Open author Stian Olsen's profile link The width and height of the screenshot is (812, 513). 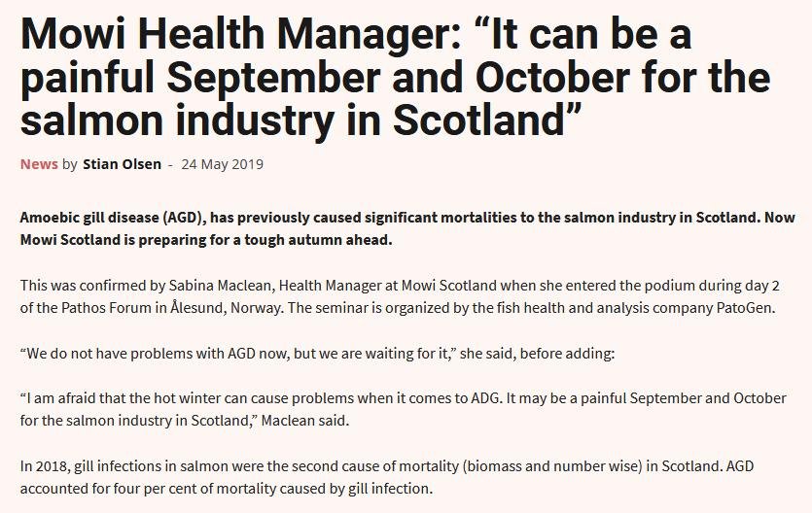click(x=122, y=164)
